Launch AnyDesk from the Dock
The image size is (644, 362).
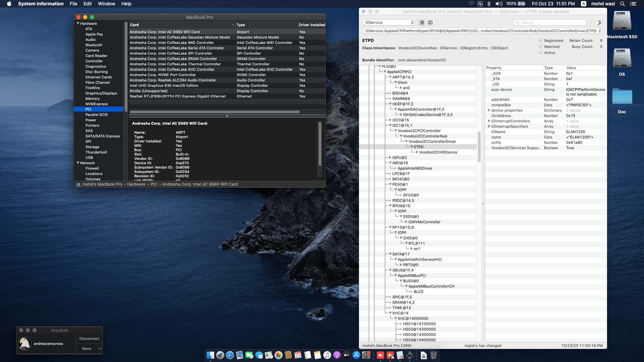click(x=381, y=355)
